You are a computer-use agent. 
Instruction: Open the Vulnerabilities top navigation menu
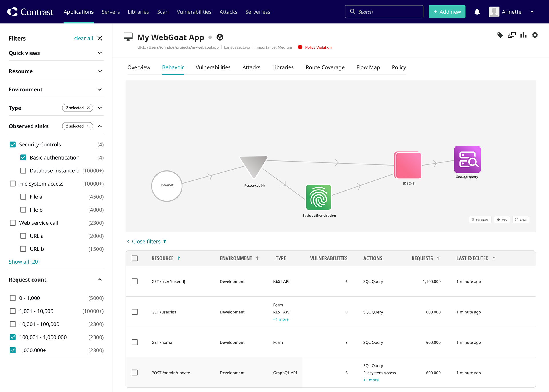(x=194, y=12)
